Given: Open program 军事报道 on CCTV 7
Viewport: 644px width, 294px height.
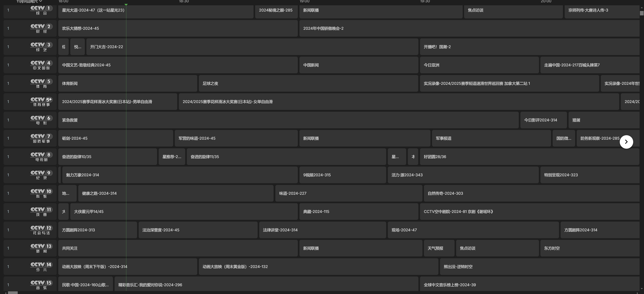Looking at the screenshot, I should coord(492,138).
